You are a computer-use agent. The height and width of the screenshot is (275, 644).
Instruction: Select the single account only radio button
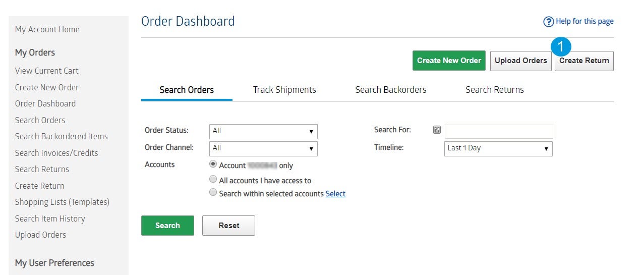(x=213, y=164)
